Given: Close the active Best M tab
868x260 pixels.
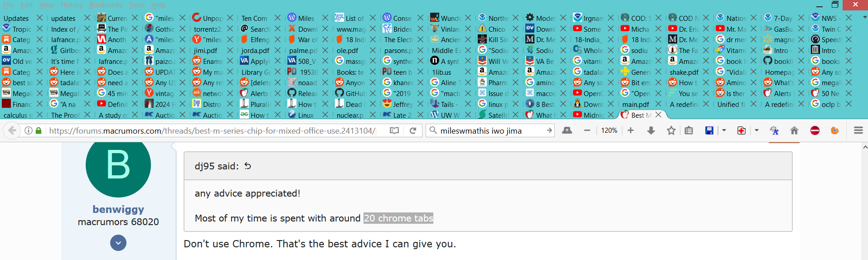Looking at the screenshot, I should 658,115.
